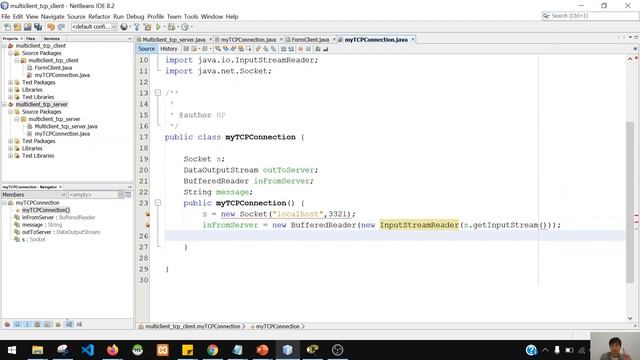Close the Navigator panel tab
Screen dimensions: 640x360
point(60,187)
